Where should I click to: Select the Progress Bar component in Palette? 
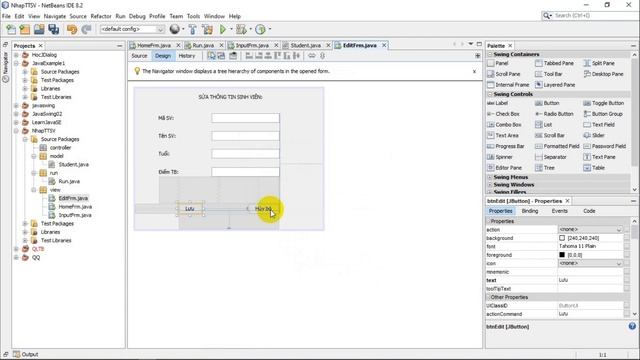pyautogui.click(x=506, y=146)
